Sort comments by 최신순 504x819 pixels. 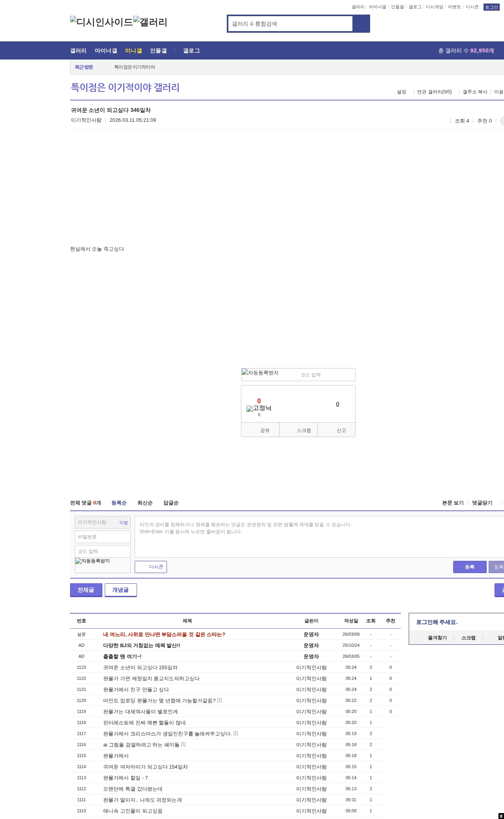[x=145, y=503]
